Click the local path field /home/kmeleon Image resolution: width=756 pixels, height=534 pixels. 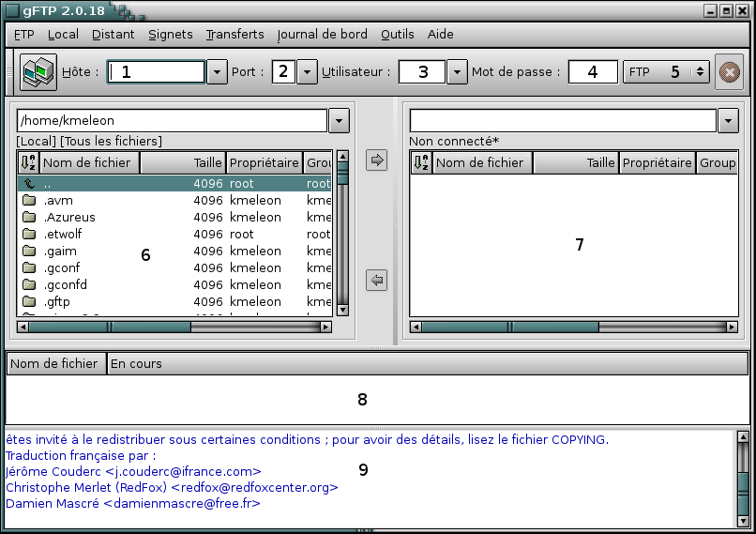[173, 121]
